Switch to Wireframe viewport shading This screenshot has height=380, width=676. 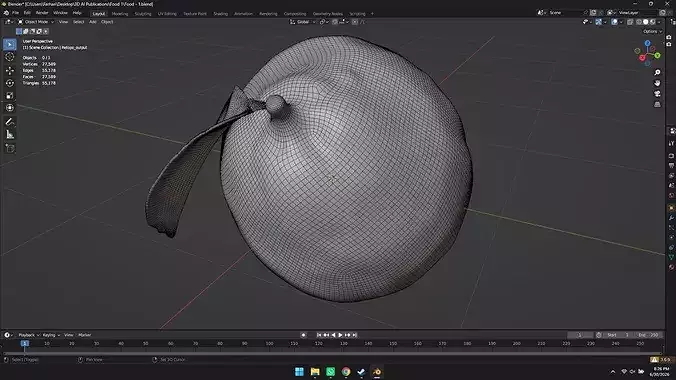[x=639, y=22]
